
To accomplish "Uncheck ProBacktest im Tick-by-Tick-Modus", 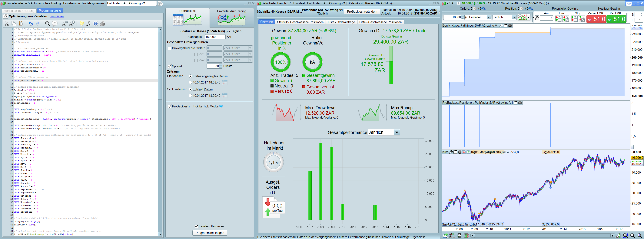I will coord(170,106).
